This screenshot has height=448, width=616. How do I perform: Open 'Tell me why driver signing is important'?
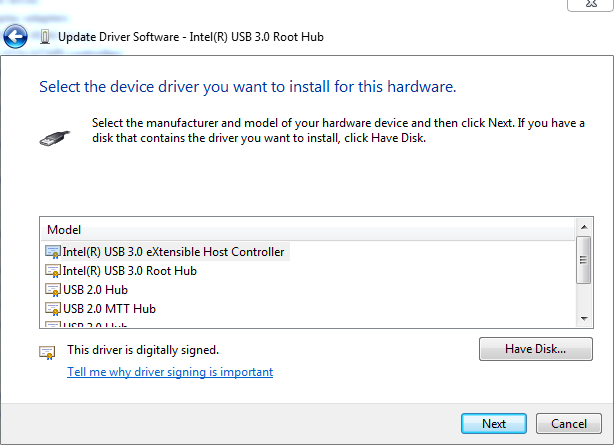[x=170, y=372]
